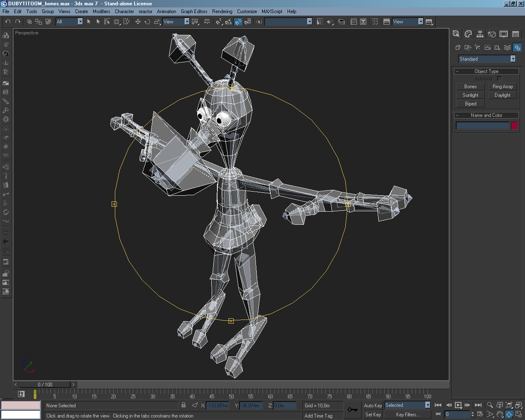Toggle Angle Snap in the toolbar
525x420 pixels.
[x=229, y=22]
